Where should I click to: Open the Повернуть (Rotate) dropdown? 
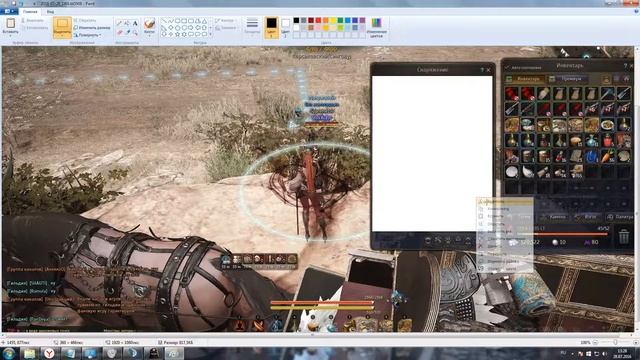[87, 35]
